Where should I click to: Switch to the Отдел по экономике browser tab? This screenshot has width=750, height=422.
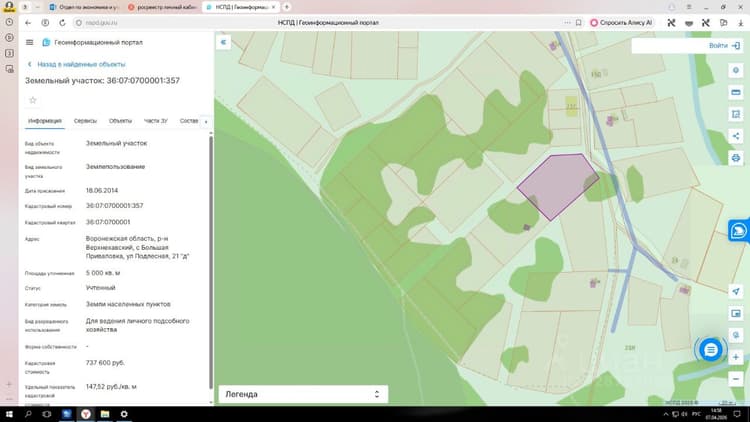(x=84, y=7)
